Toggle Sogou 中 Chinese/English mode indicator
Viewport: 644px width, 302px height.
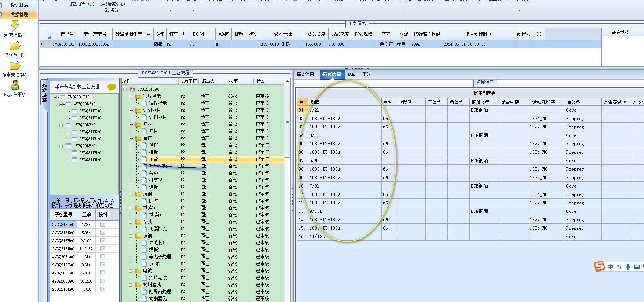click(610, 267)
